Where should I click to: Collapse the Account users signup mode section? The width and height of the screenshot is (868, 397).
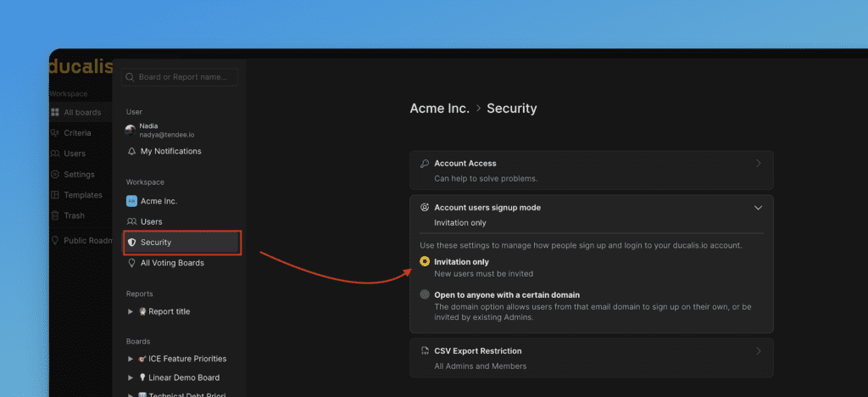[x=758, y=207]
